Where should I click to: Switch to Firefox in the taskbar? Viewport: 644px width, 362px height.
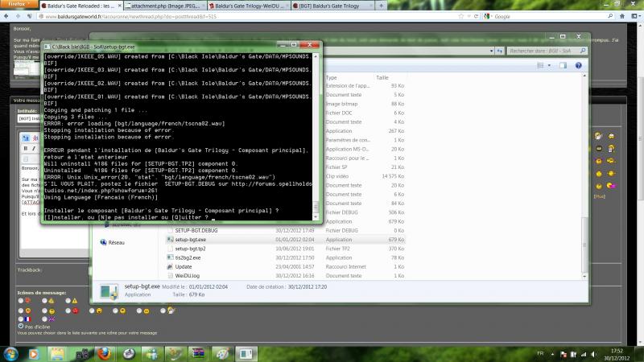[105, 354]
